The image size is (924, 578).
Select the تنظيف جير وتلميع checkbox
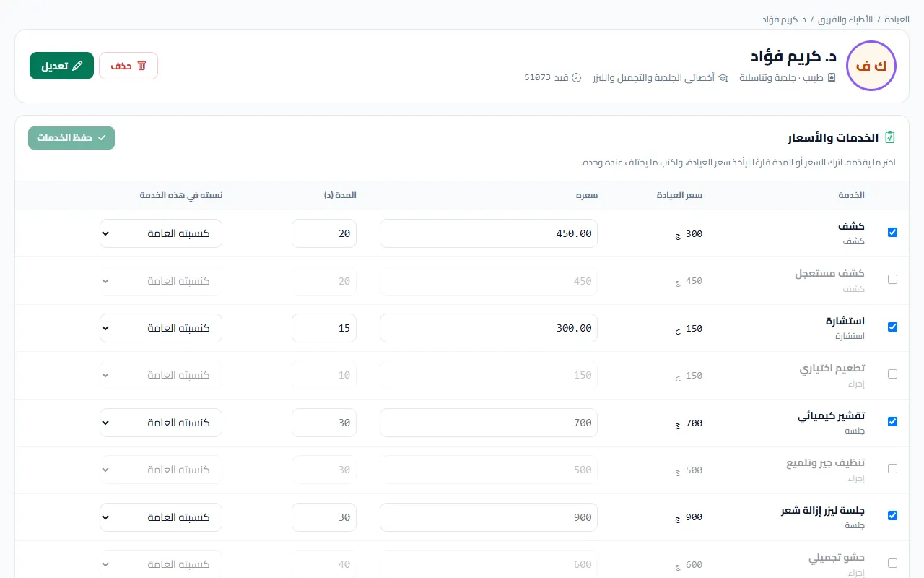point(893,469)
